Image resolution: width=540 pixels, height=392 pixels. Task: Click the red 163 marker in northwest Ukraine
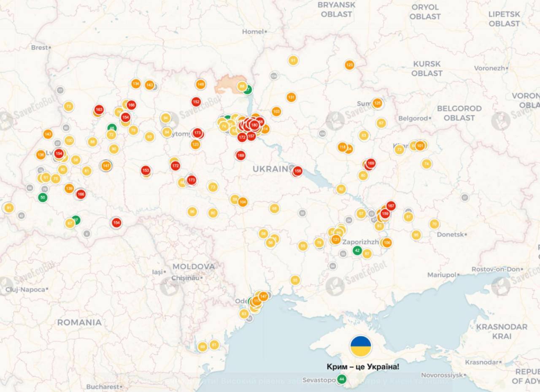pos(99,110)
